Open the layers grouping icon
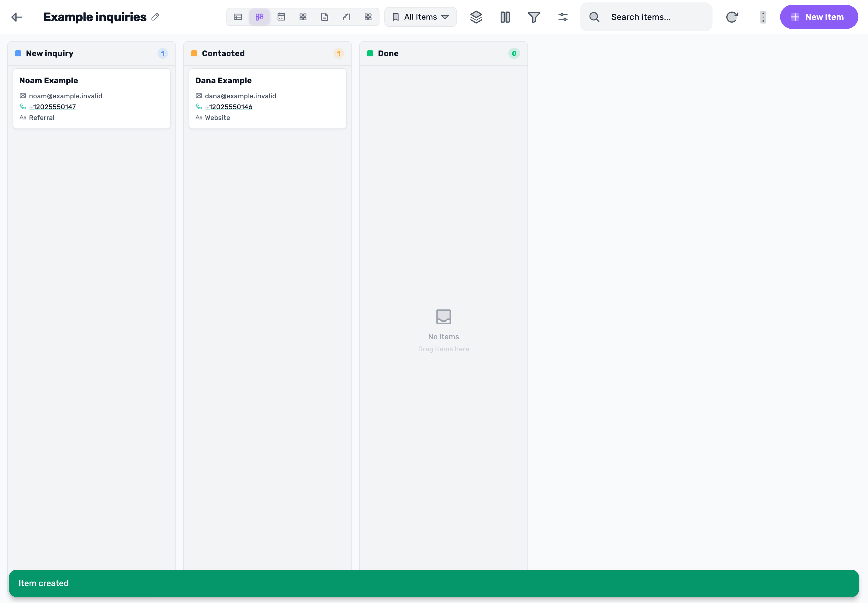The height and width of the screenshot is (603, 868). [x=476, y=17]
